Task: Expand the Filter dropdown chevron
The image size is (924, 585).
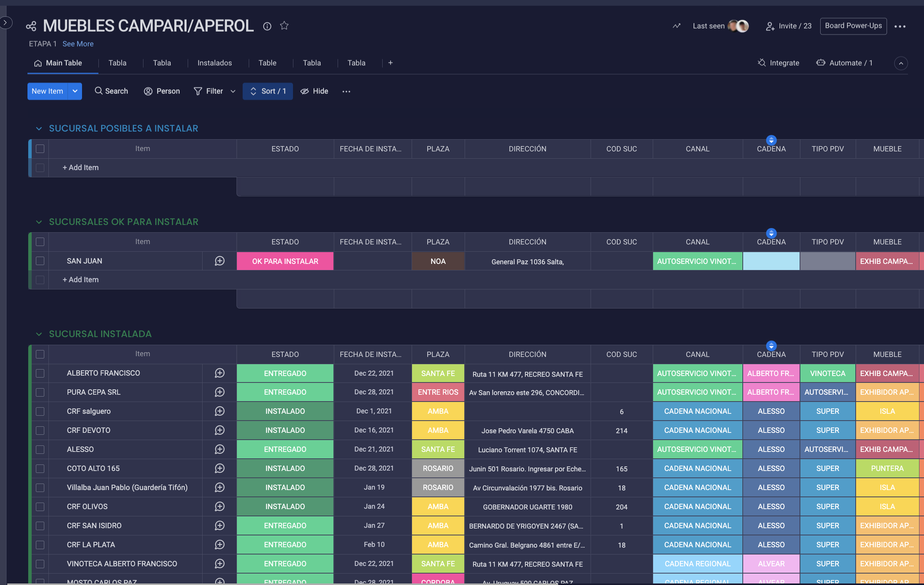Action: [233, 91]
